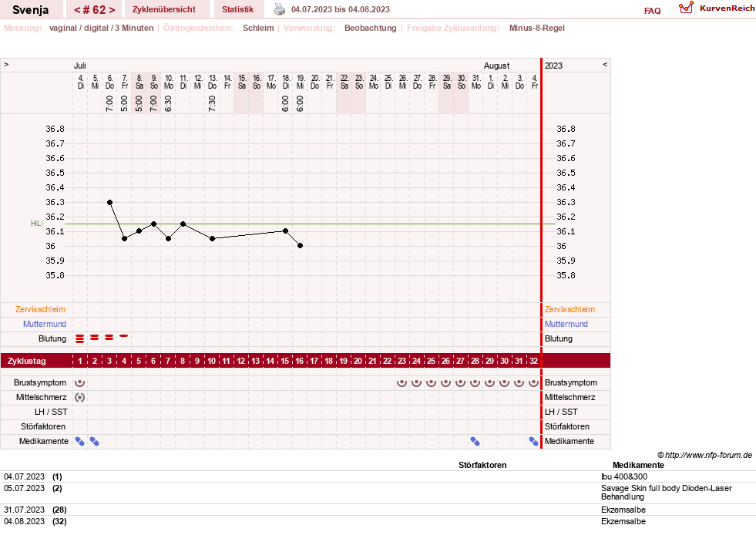Click the 'Minus-8-Regel' setting text
This screenshot has height=552, width=756.
point(536,28)
